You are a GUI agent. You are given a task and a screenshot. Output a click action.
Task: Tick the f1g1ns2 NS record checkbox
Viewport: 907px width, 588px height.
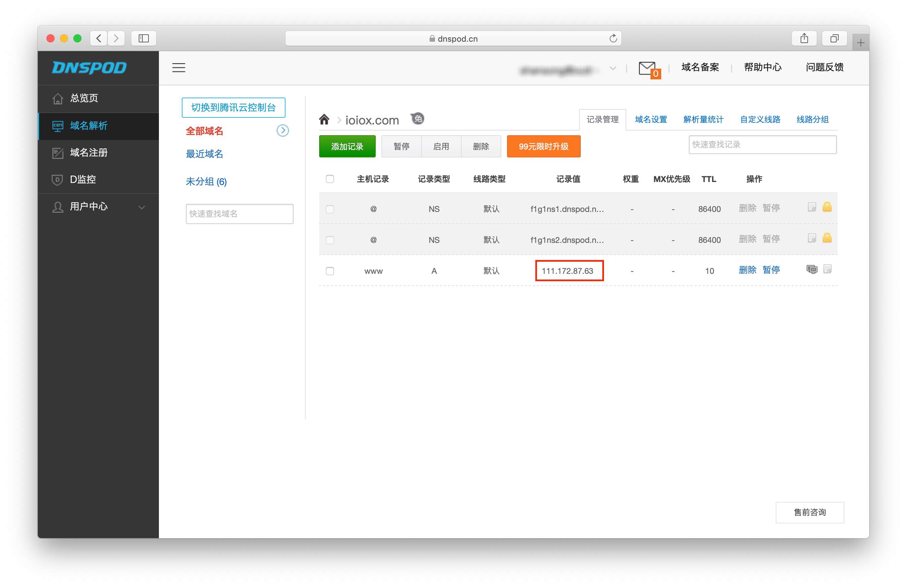click(x=330, y=240)
